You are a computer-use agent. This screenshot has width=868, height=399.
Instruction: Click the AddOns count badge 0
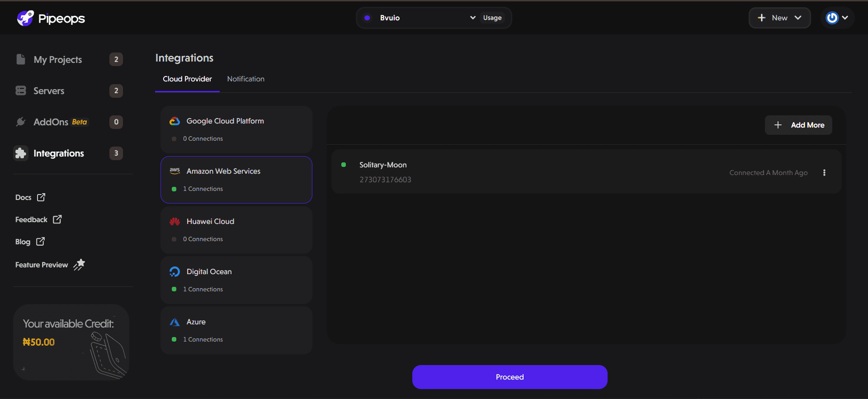coord(116,122)
